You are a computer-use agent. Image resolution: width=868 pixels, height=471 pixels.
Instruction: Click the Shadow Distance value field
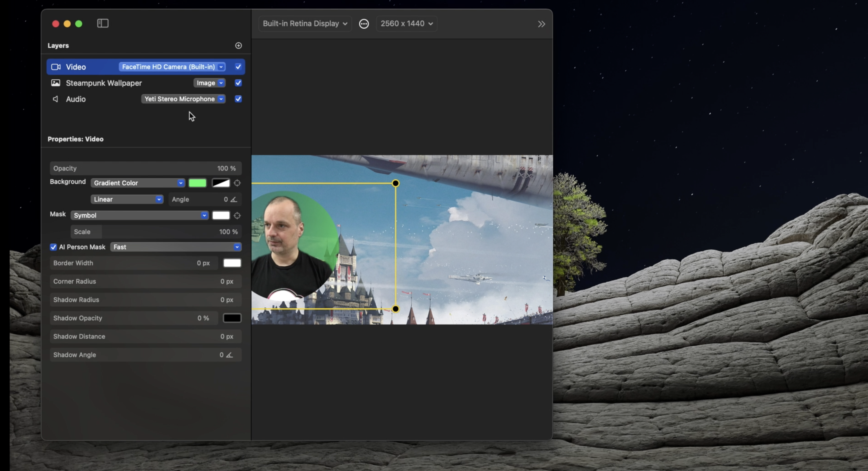coord(146,336)
